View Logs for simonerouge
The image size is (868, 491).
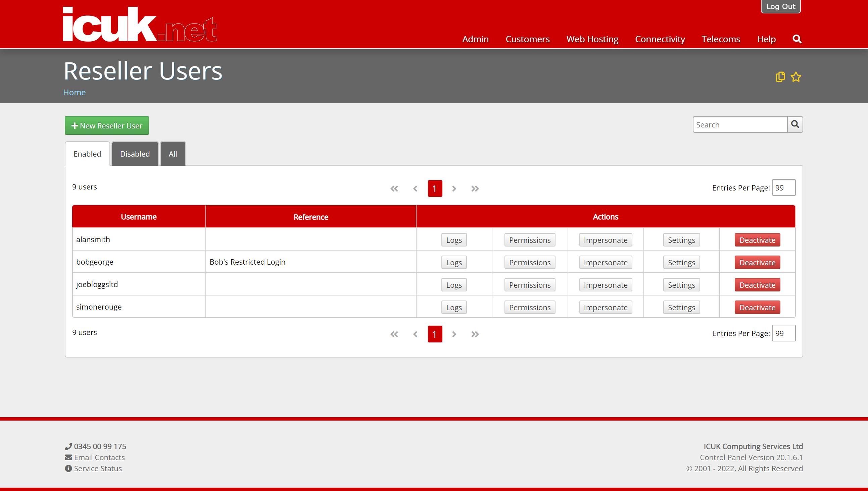click(x=454, y=307)
